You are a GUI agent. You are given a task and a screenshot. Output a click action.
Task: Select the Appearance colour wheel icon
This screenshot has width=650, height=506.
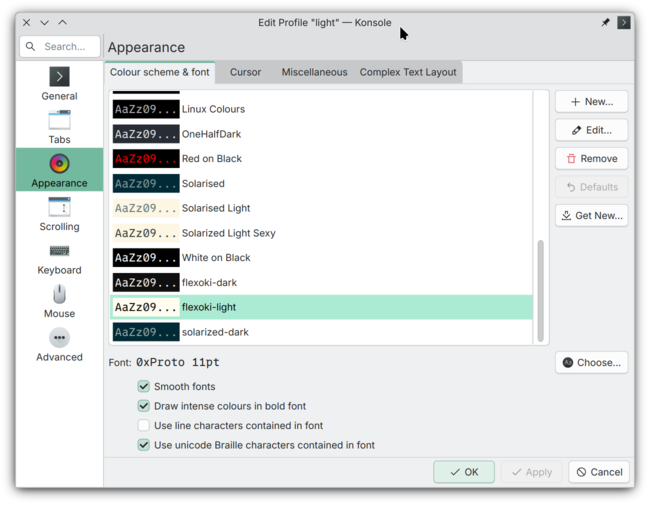pyautogui.click(x=59, y=163)
